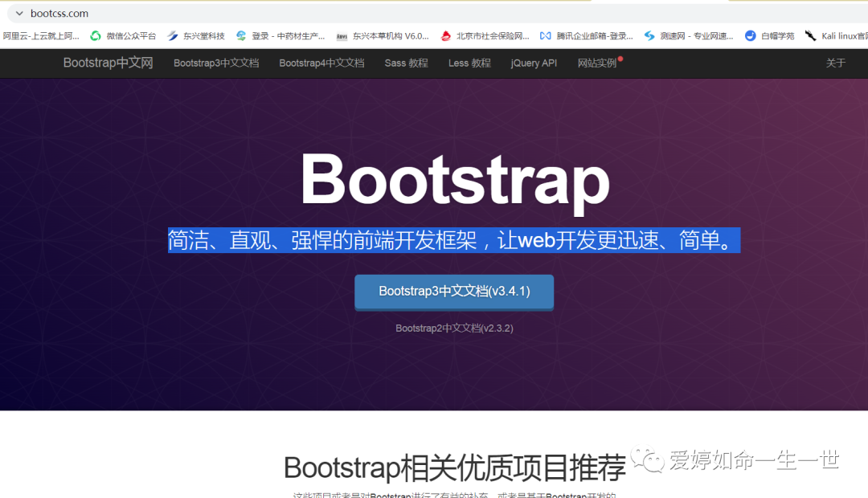Open the 登录 - 中药材生产 bookmark icon

(241, 36)
